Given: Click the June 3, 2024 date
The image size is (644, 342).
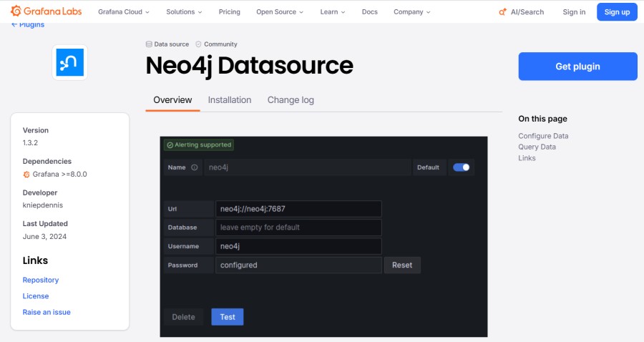Looking at the screenshot, I should click(44, 237).
